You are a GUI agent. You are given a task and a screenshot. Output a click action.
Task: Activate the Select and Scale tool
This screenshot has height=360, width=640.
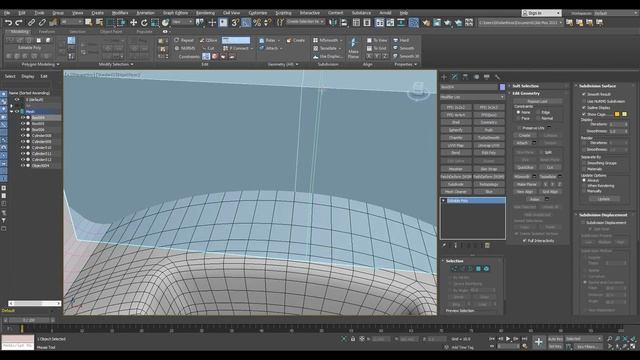[x=155, y=23]
